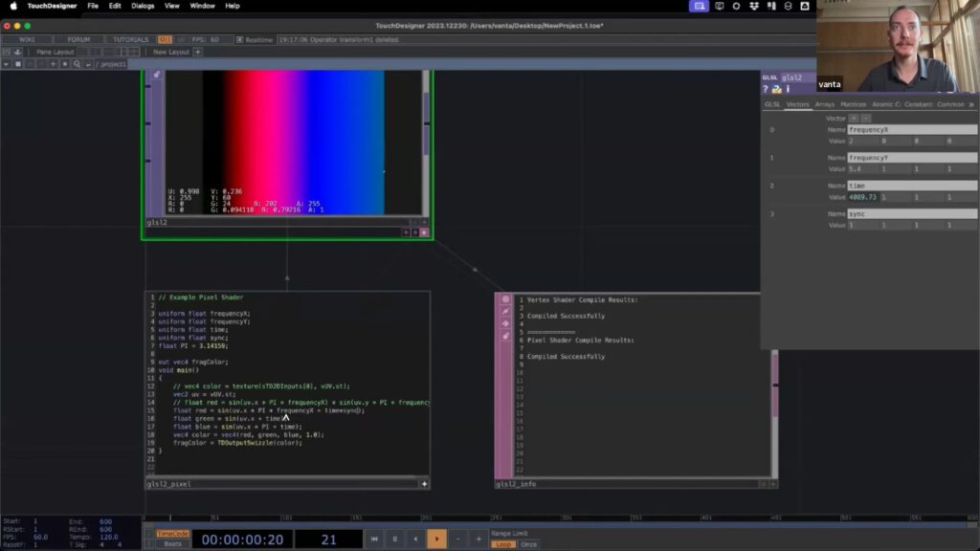Enable Once range limit mode
The width and height of the screenshot is (980, 551).
[528, 544]
